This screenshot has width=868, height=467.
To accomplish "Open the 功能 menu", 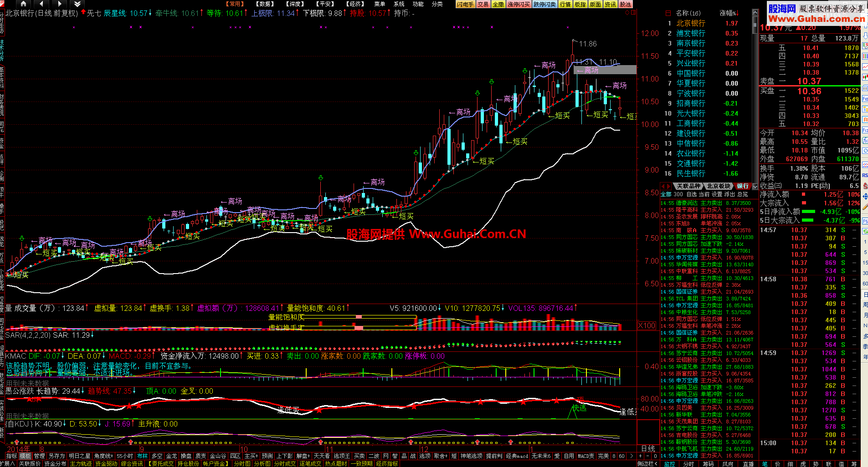I will click(x=418, y=4).
